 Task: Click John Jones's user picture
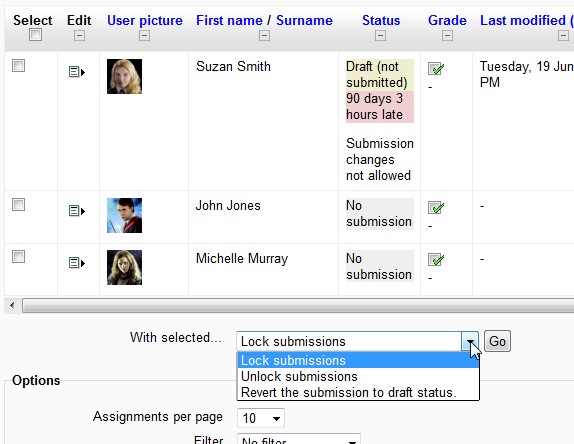point(124,215)
